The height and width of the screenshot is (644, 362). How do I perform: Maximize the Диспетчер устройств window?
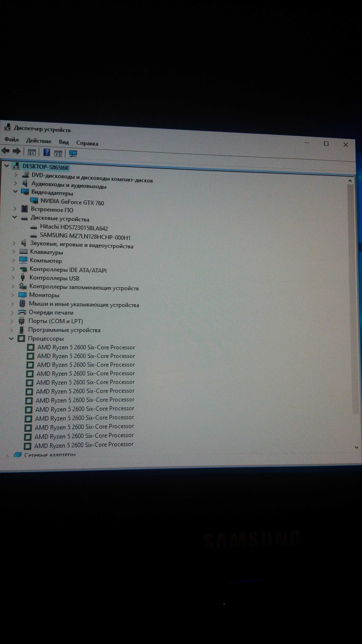click(326, 144)
